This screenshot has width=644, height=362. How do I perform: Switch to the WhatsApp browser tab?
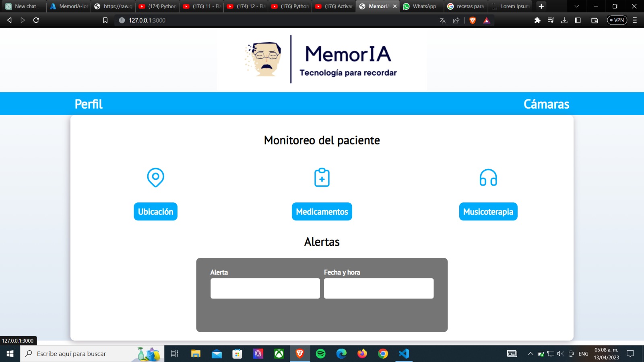[x=420, y=6]
